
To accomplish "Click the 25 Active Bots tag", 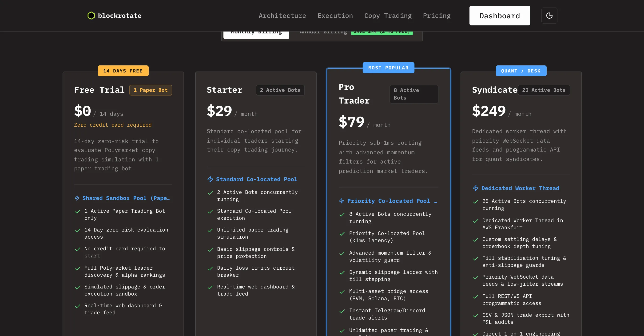I will pyautogui.click(x=544, y=90).
